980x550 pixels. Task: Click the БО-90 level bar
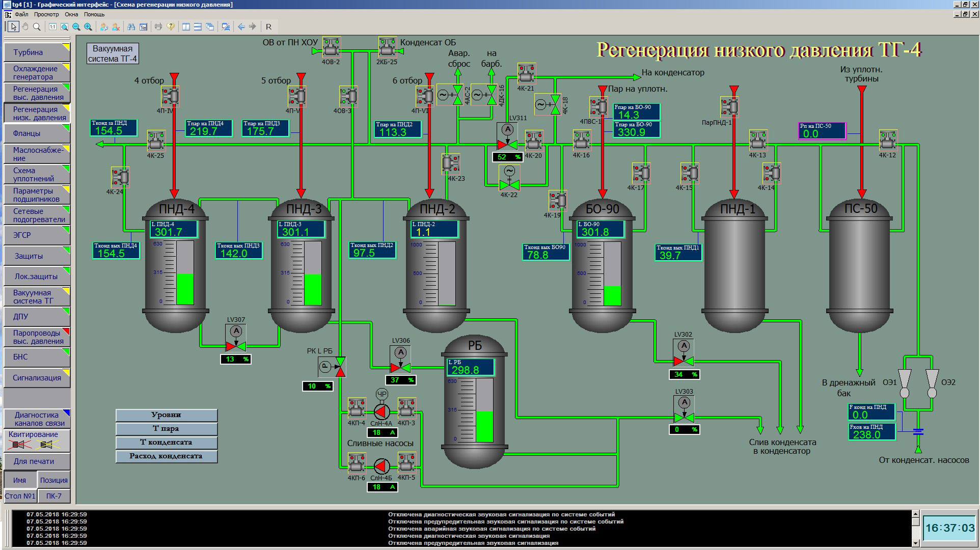612,273
